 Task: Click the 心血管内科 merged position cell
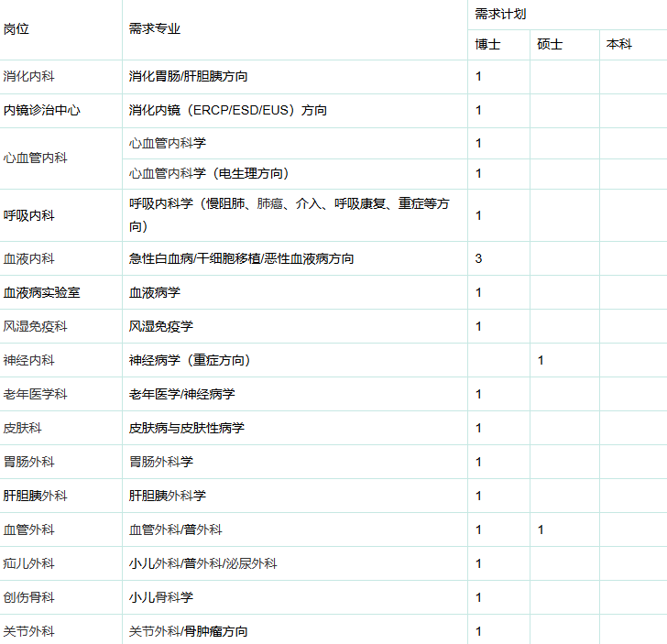tap(35, 158)
